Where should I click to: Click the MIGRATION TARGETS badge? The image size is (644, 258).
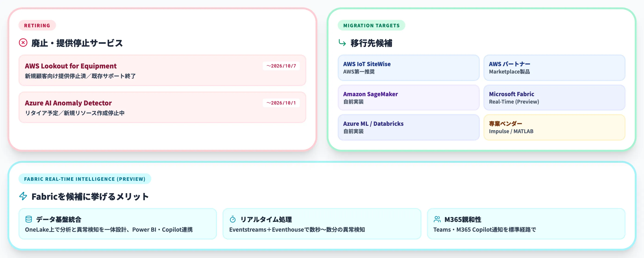[x=371, y=25]
